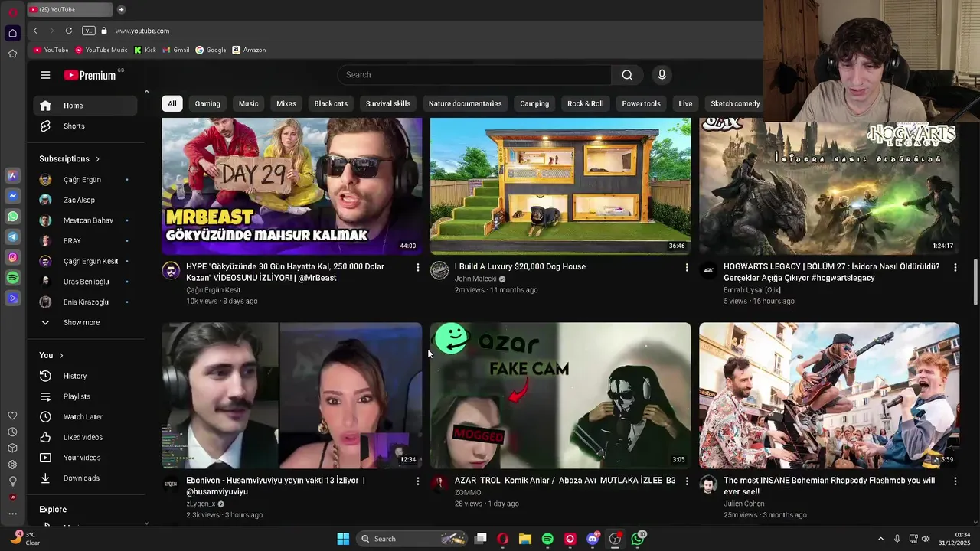
Task: Open options menu for AZAR TROL video
Action: coord(686,481)
